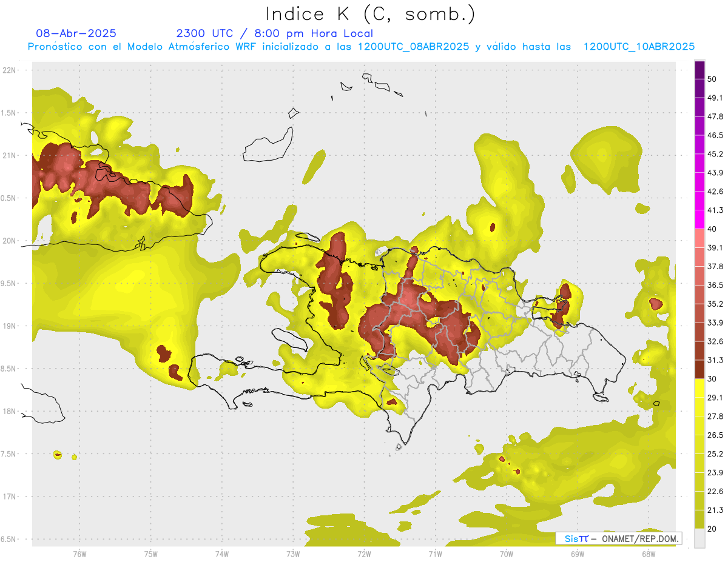Click the colorbar value '29.1'
This screenshot has height=562, width=728.
(715, 398)
